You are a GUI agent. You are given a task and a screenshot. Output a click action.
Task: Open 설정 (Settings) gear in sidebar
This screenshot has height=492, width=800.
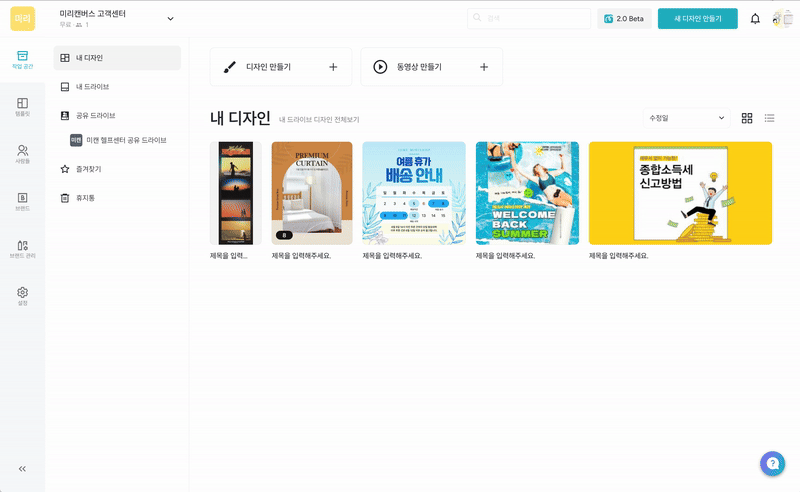tap(22, 296)
